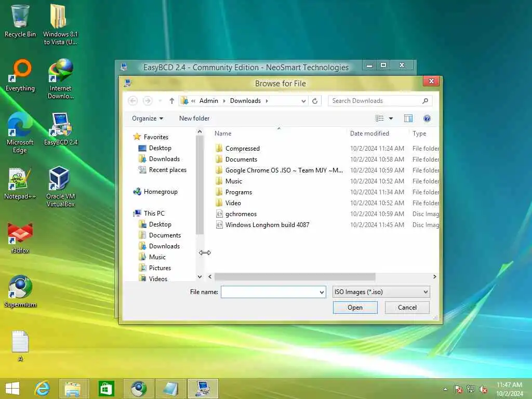Viewport: 532px width, 399px height.
Task: Open the network status tray icon
Action: pyautogui.click(x=471, y=389)
